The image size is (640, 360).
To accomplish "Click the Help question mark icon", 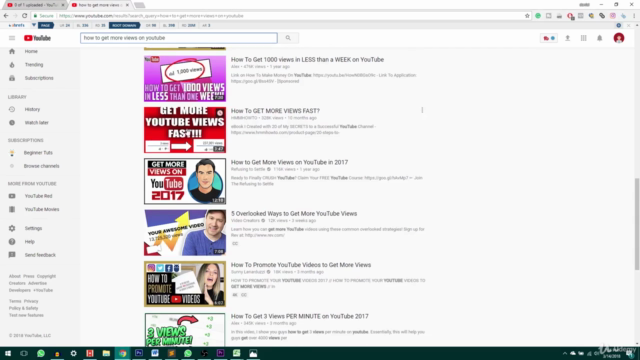I will pos(12,242).
